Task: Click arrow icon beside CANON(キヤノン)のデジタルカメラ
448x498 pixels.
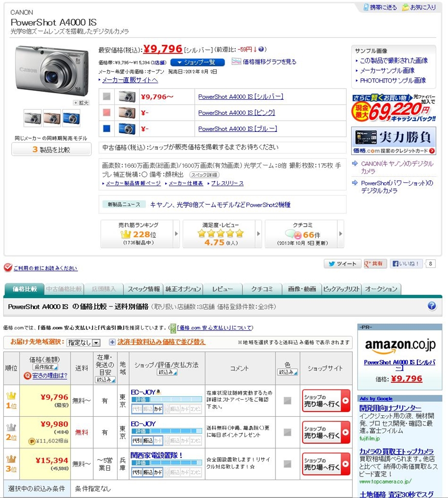Action: pyautogui.click(x=355, y=163)
